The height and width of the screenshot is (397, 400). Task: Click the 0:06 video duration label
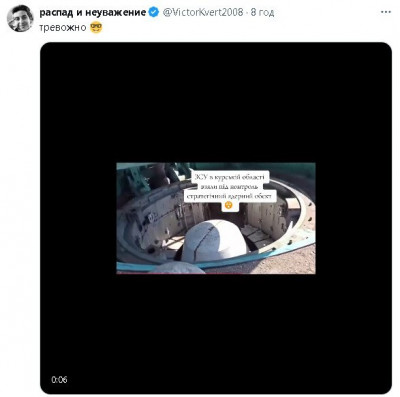(x=59, y=379)
